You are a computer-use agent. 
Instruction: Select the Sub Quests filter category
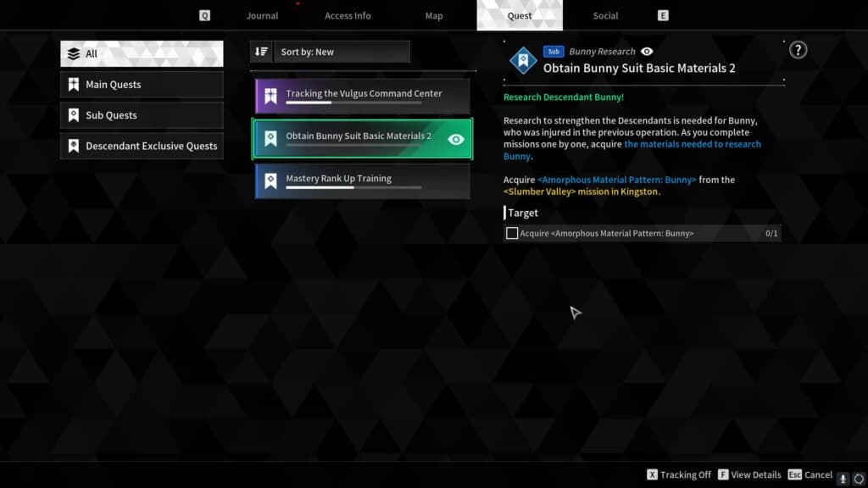(142, 115)
